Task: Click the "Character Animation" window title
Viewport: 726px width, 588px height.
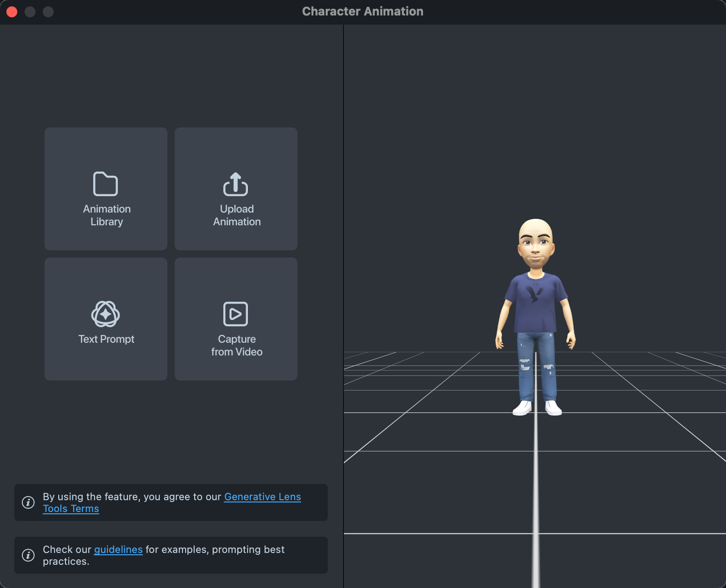Action: click(363, 11)
